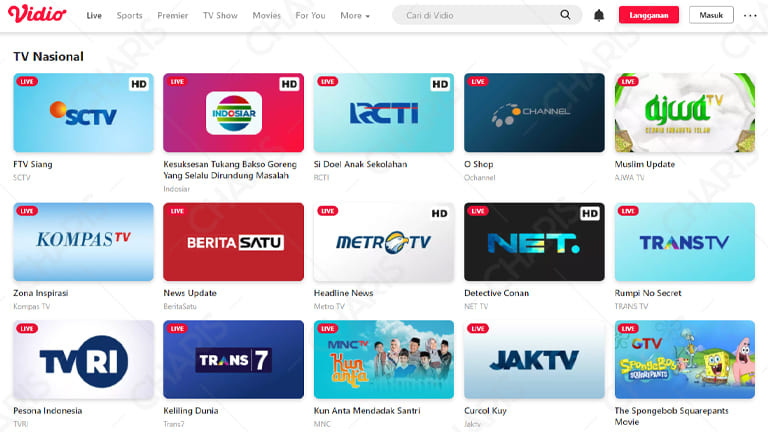Click the Vidio logo

pos(37,14)
